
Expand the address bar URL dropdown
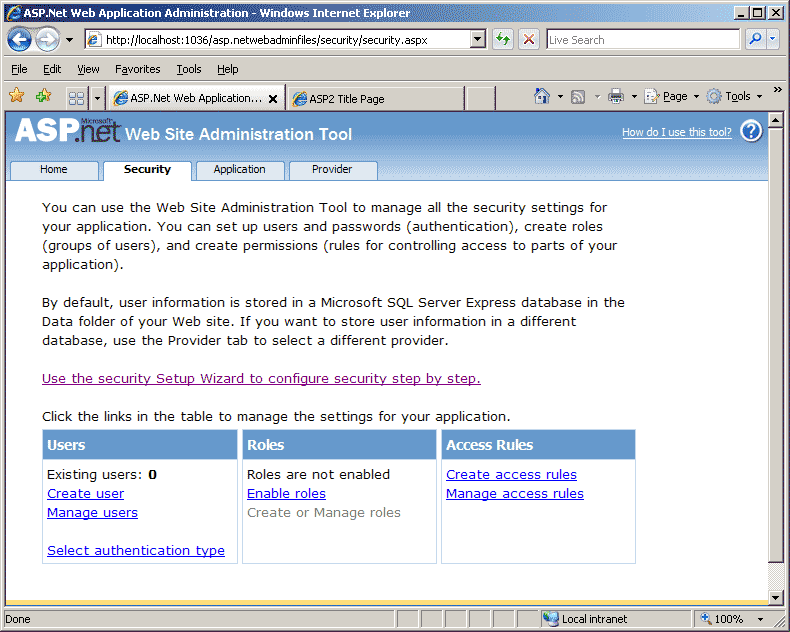tap(478, 39)
